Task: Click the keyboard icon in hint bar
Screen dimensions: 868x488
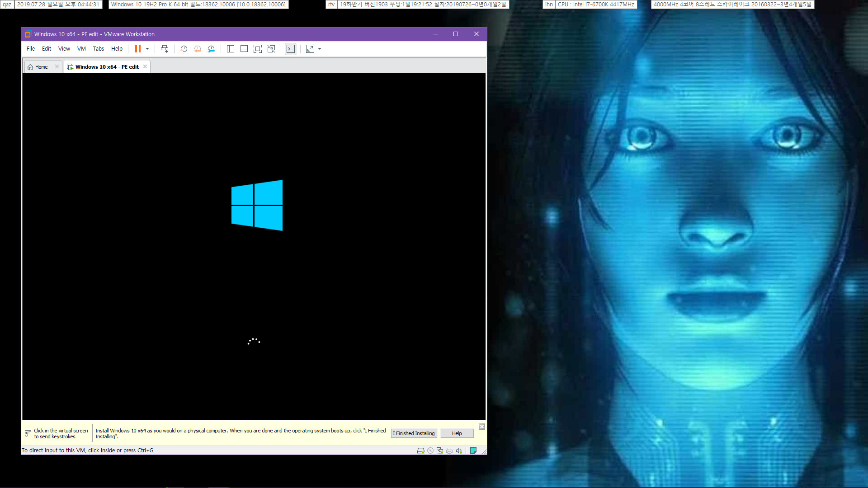Action: click(x=28, y=433)
